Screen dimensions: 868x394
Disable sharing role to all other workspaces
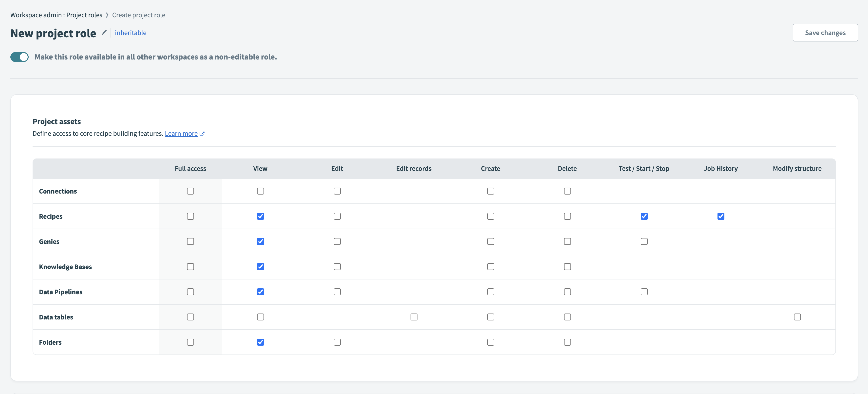point(19,57)
